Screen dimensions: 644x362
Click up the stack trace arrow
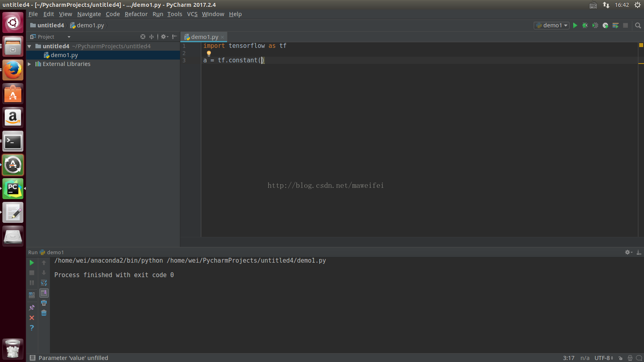pos(44,263)
